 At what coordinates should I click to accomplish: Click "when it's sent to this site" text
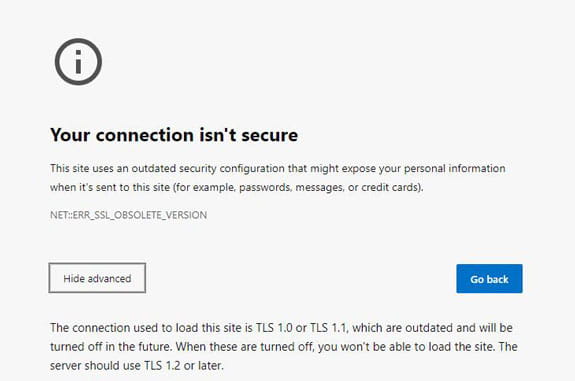click(110, 187)
